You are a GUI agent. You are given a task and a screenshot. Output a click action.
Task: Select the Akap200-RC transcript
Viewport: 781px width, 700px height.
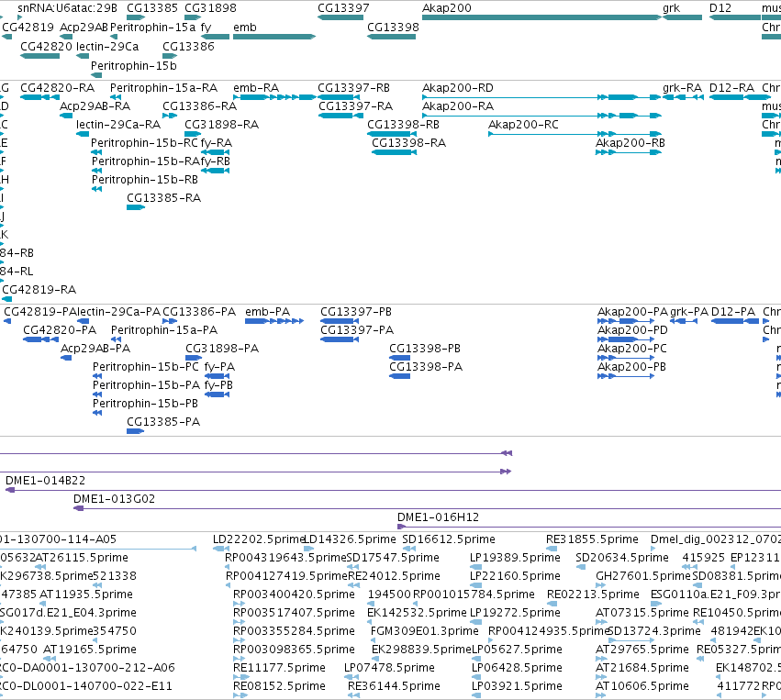click(x=575, y=134)
